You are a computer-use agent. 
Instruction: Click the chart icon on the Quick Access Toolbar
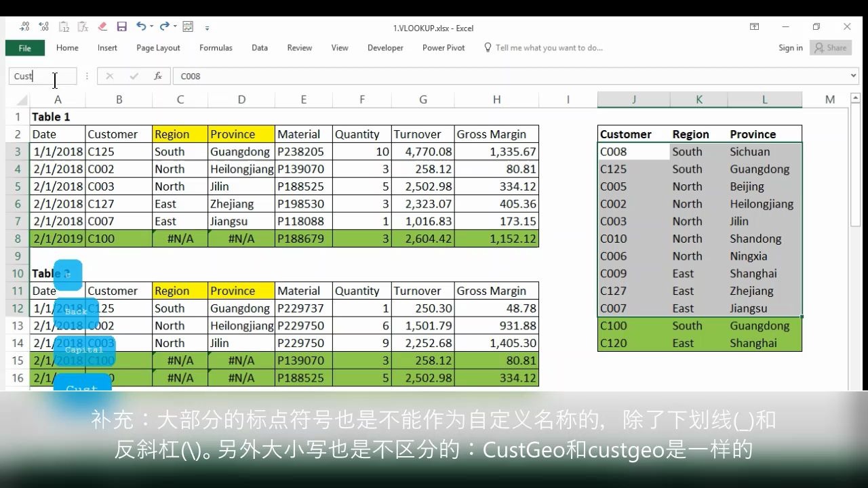click(x=188, y=27)
